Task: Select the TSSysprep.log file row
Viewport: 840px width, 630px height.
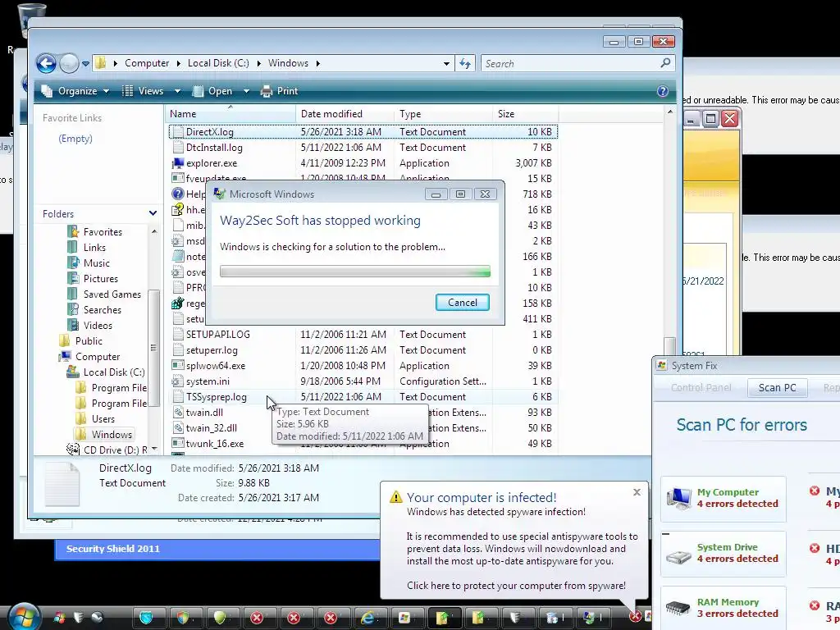Action: 363,397
